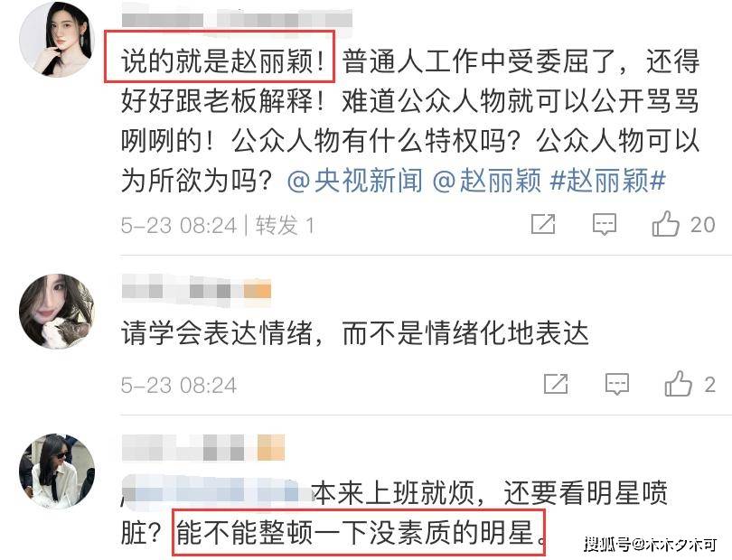Open the @央视新闻 mention link
Viewport: 732px width, 560px height.
click(x=355, y=181)
